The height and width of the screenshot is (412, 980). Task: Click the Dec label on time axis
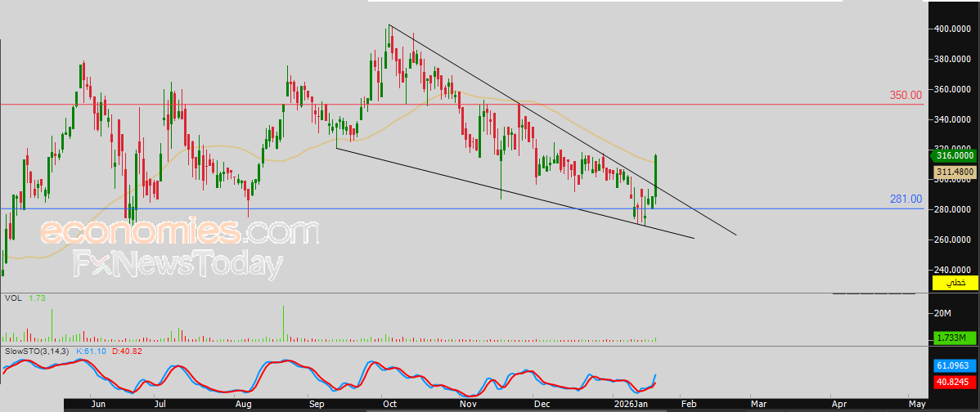[x=542, y=405]
